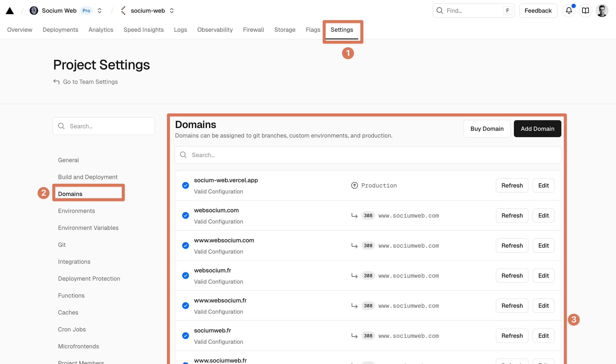This screenshot has height=364, width=616.
Task: Click the valid checkmark badge for sociumweb.fr
Action: point(186,336)
